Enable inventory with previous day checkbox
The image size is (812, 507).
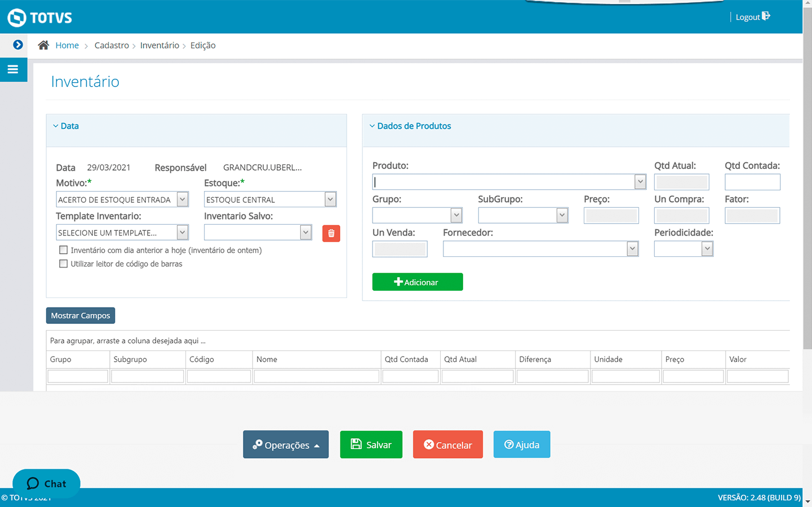tap(64, 250)
